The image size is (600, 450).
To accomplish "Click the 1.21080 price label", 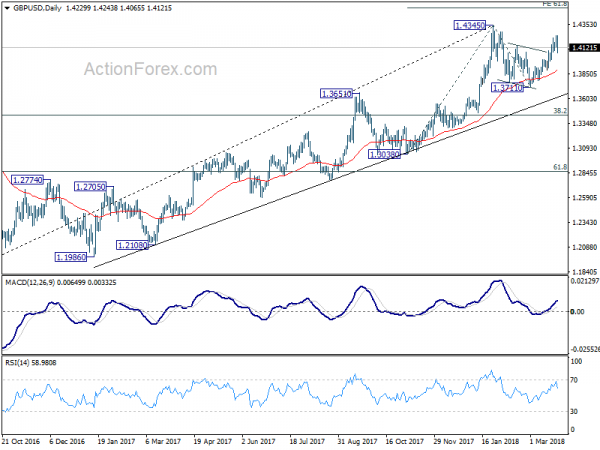I will (132, 245).
